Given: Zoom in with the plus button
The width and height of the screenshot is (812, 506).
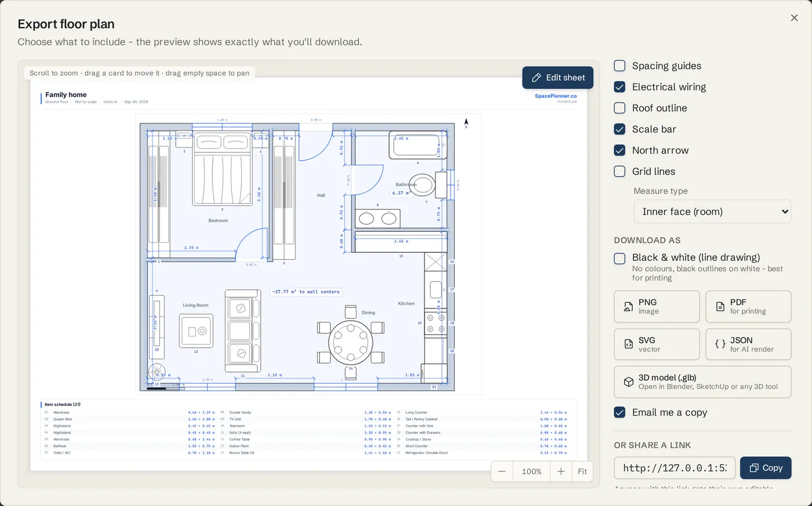Looking at the screenshot, I should (x=561, y=472).
